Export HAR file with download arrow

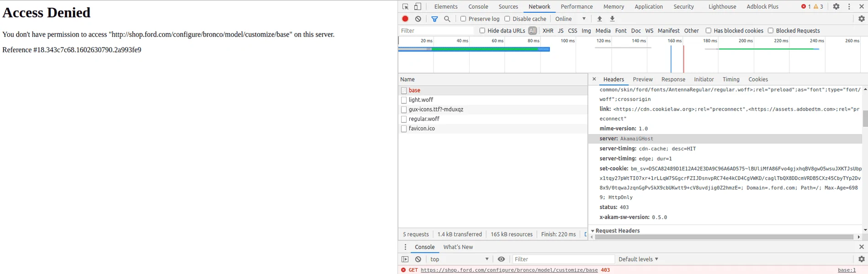point(613,19)
